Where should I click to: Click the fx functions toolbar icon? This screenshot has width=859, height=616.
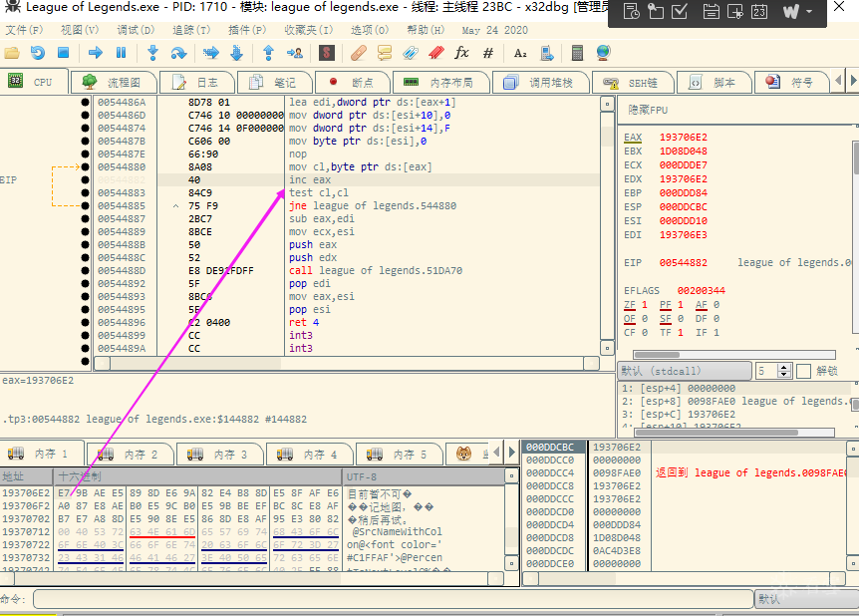tap(461, 53)
